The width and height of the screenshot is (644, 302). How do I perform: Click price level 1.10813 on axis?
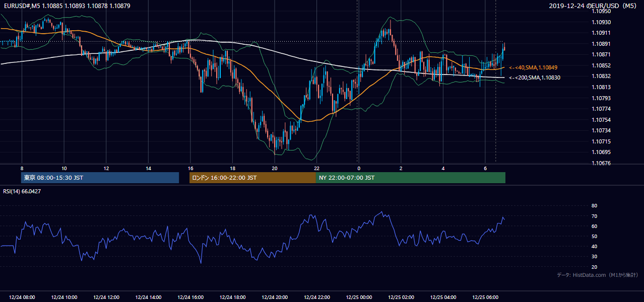[601, 87]
